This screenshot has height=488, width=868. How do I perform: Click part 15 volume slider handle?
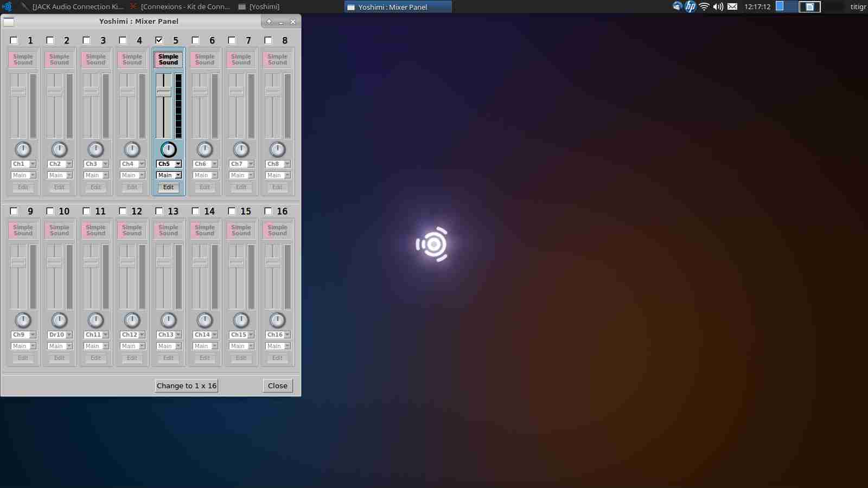[x=237, y=262]
